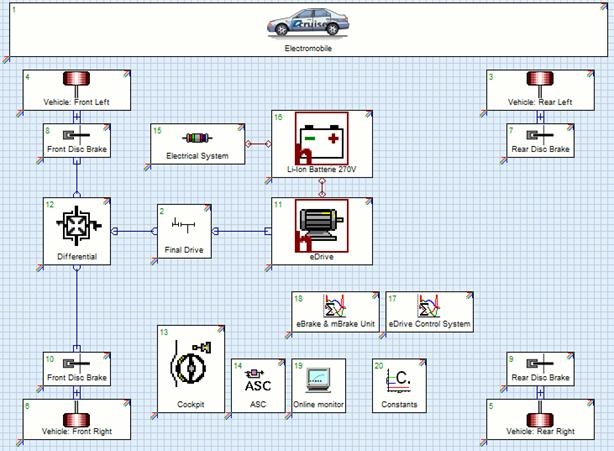
Task: Click 'Front Disc Brake' label in block 8
Action: tap(77, 149)
